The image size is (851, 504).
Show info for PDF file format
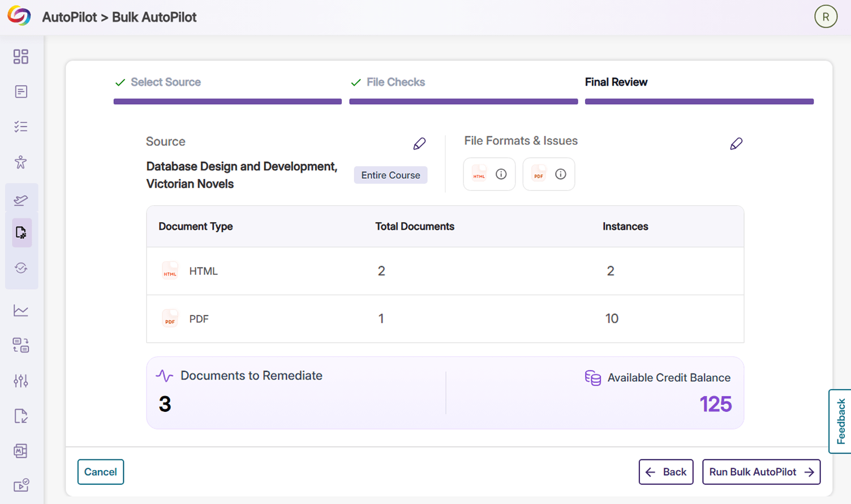(561, 174)
